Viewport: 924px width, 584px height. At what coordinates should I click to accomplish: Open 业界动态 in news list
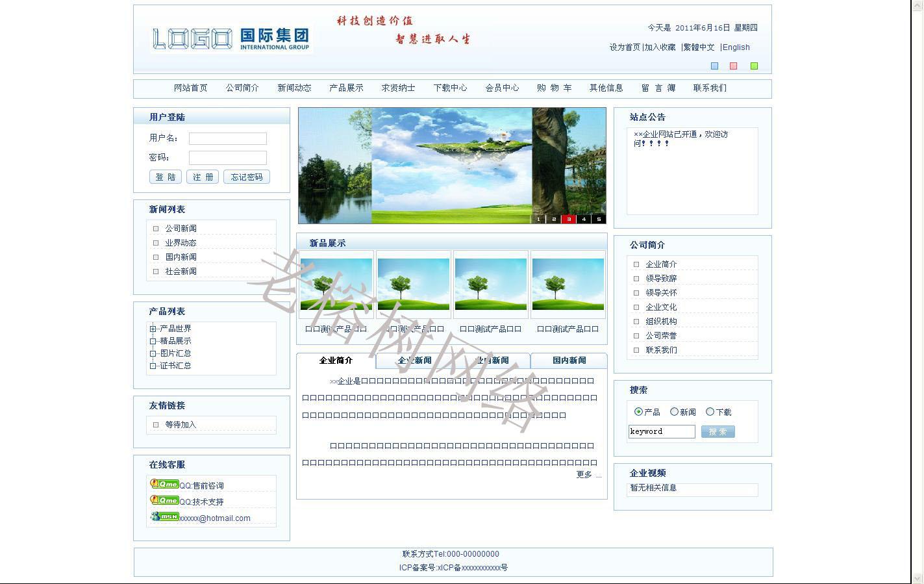coord(181,243)
